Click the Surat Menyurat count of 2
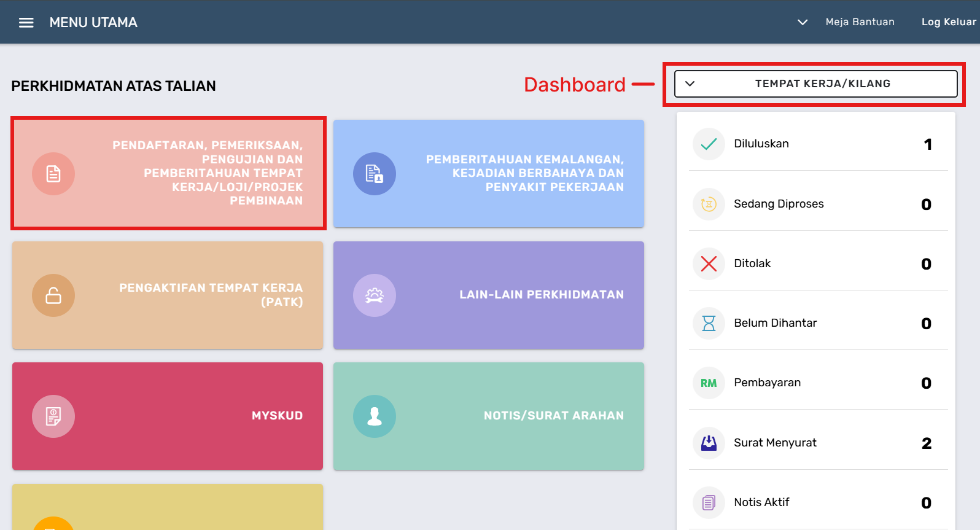The width and height of the screenshot is (980, 530). point(926,443)
